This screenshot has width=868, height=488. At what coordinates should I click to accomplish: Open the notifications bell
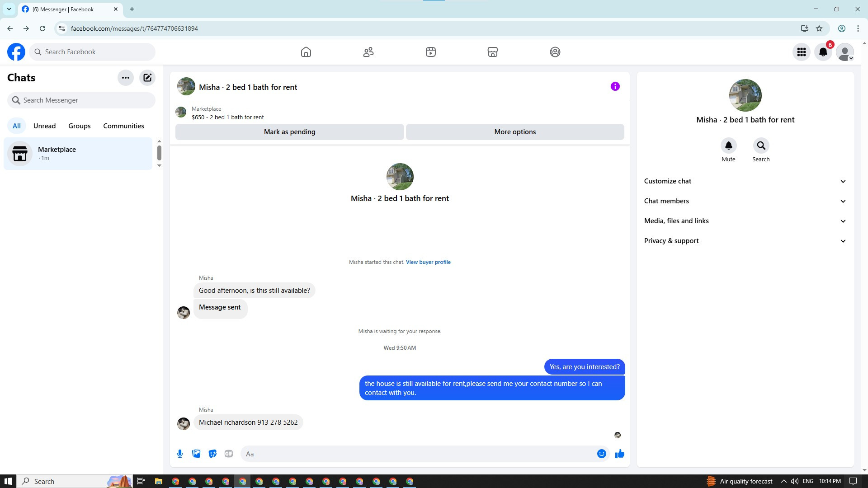(823, 52)
